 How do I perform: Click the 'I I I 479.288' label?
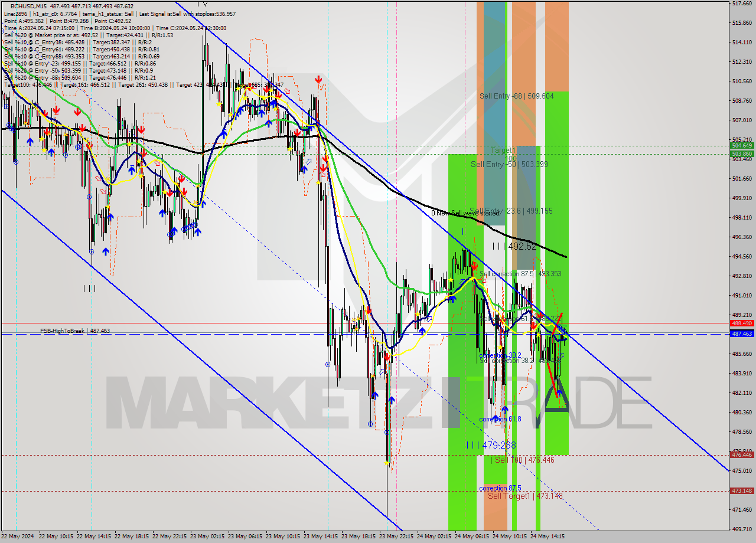point(491,445)
